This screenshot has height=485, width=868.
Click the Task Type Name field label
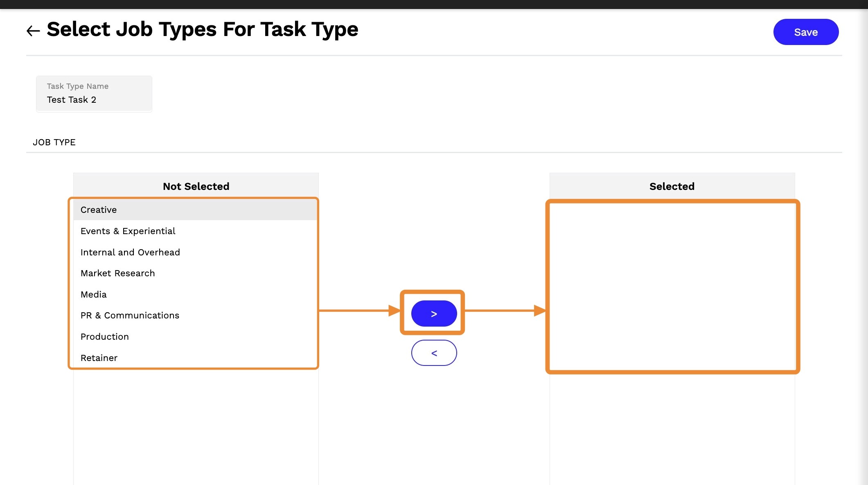point(77,86)
